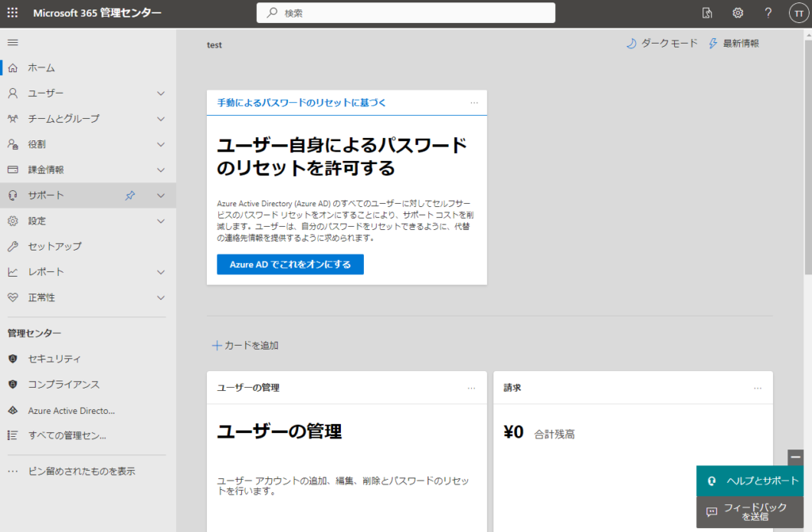Viewport: 812px width, 532px height.
Task: Expand the サポート chevron
Action: (161, 195)
